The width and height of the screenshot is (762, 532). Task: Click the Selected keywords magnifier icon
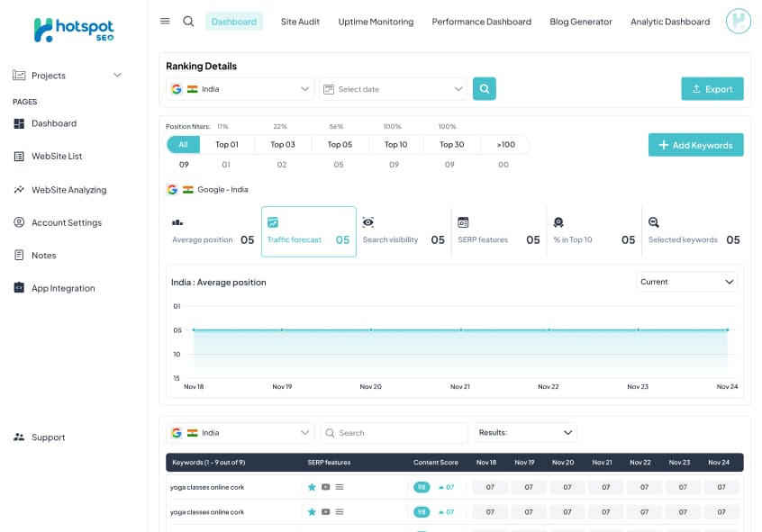pyautogui.click(x=654, y=222)
